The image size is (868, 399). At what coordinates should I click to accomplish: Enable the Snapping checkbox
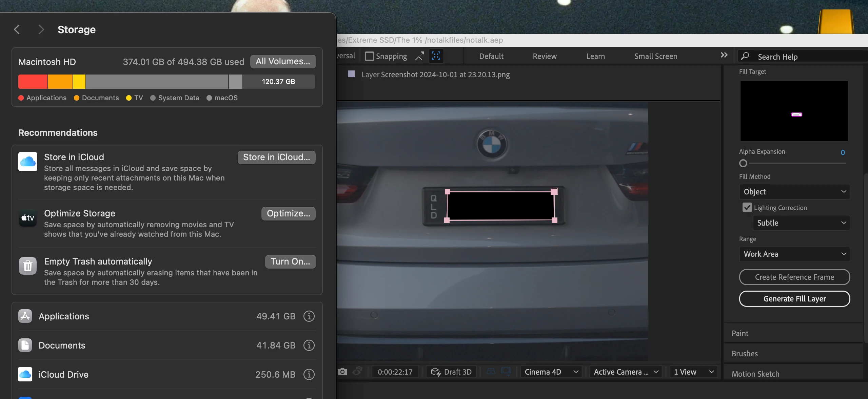(369, 56)
